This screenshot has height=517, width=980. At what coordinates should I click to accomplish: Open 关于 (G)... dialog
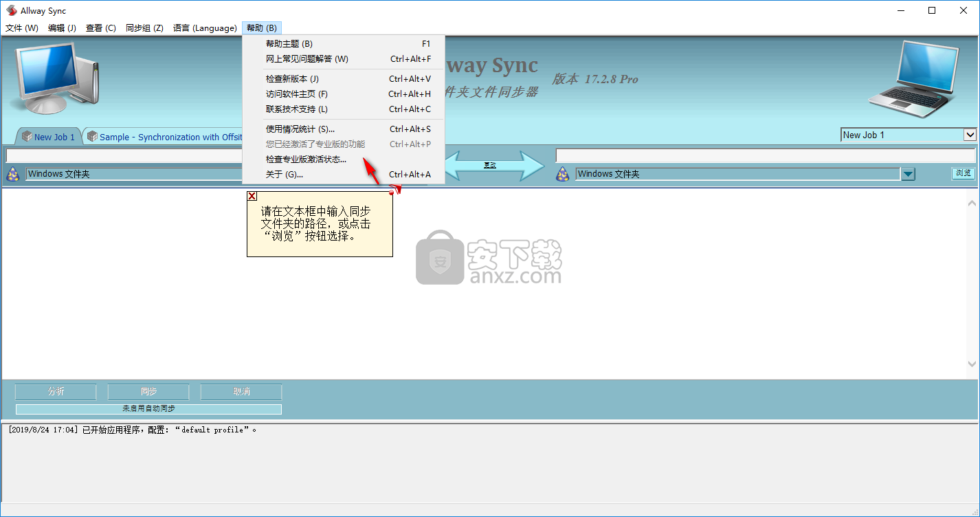344,174
